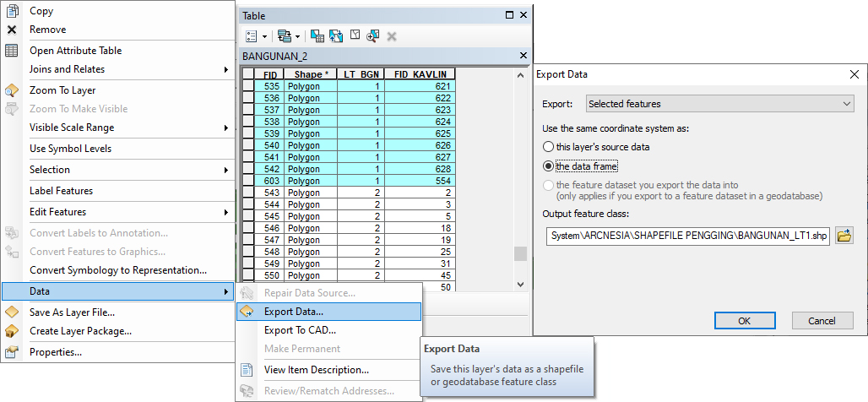Expand the Edit Features submenu
Image resolution: width=868 pixels, height=402 pixels.
point(225,212)
